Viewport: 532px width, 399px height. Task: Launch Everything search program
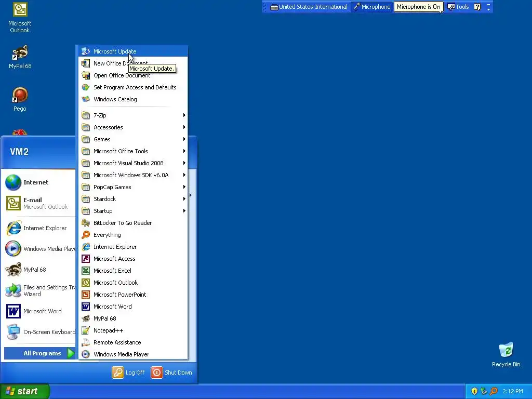[133, 235]
